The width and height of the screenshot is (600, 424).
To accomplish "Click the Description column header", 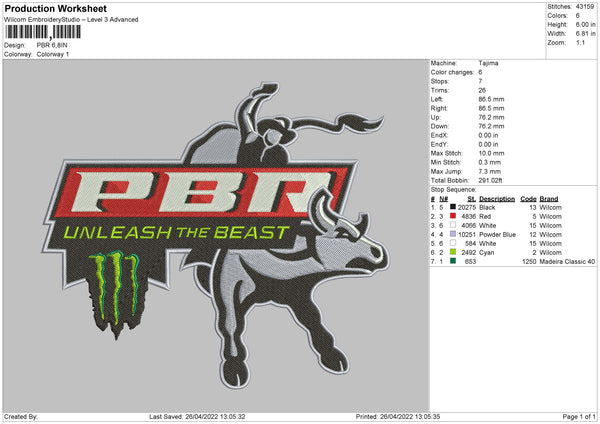I will click(497, 199).
